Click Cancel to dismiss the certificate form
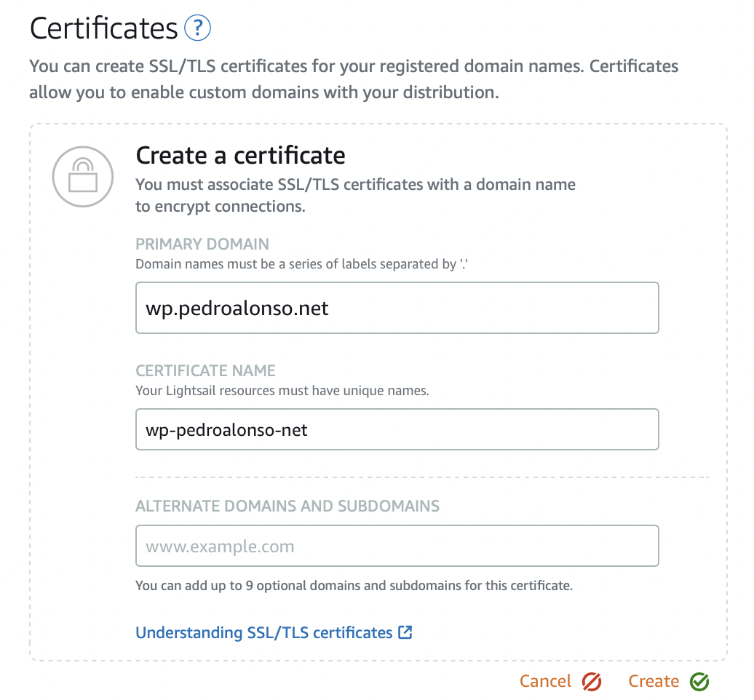The image size is (754, 700). tap(544, 681)
